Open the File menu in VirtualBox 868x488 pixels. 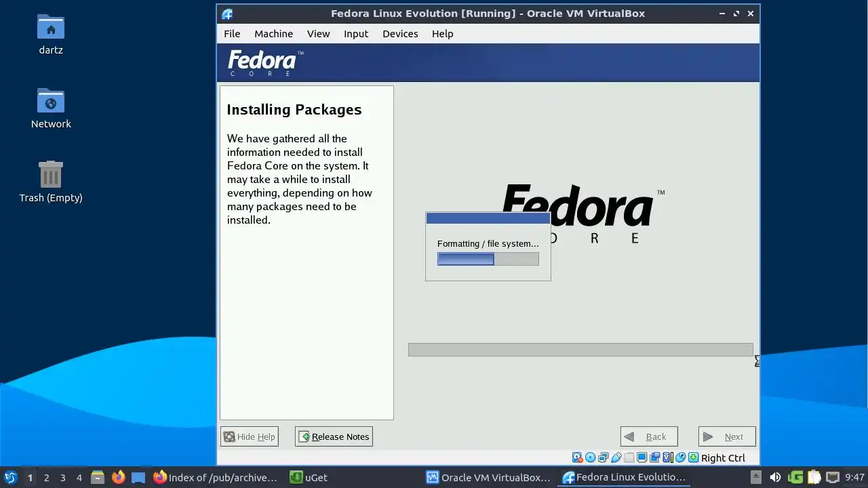pyautogui.click(x=232, y=34)
